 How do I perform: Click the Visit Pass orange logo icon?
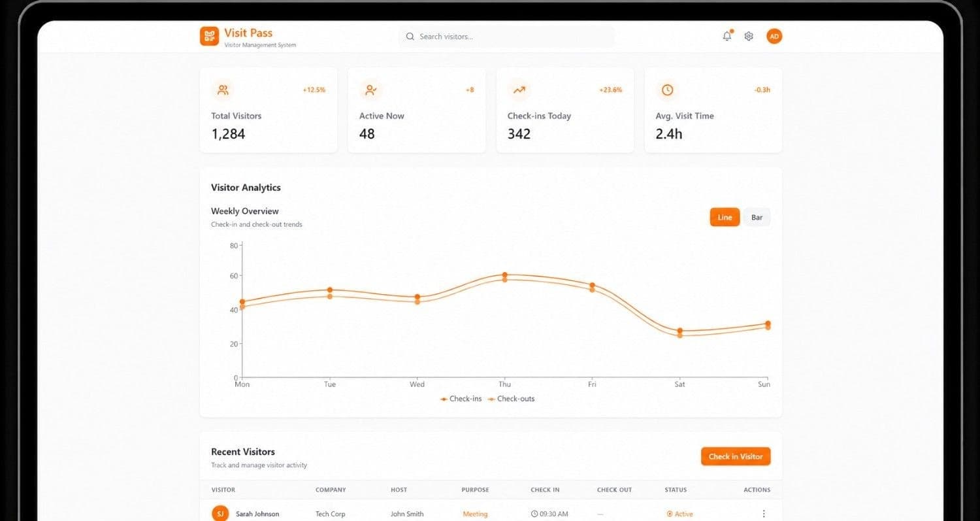click(x=209, y=36)
